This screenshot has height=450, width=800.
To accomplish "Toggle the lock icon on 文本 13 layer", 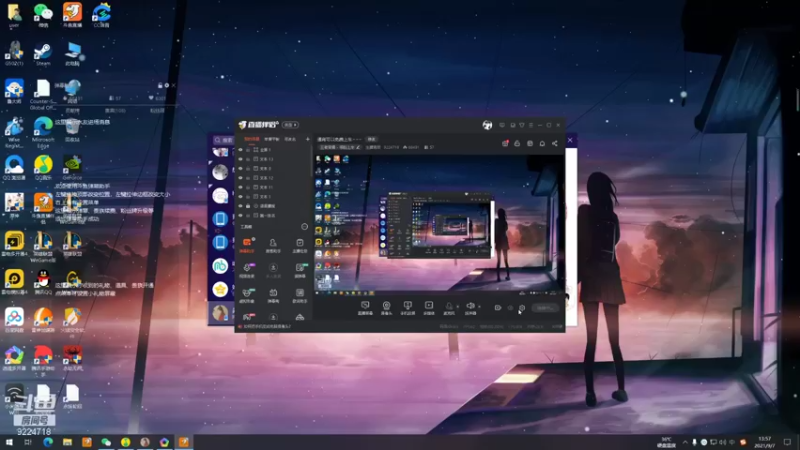I will tap(248, 159).
